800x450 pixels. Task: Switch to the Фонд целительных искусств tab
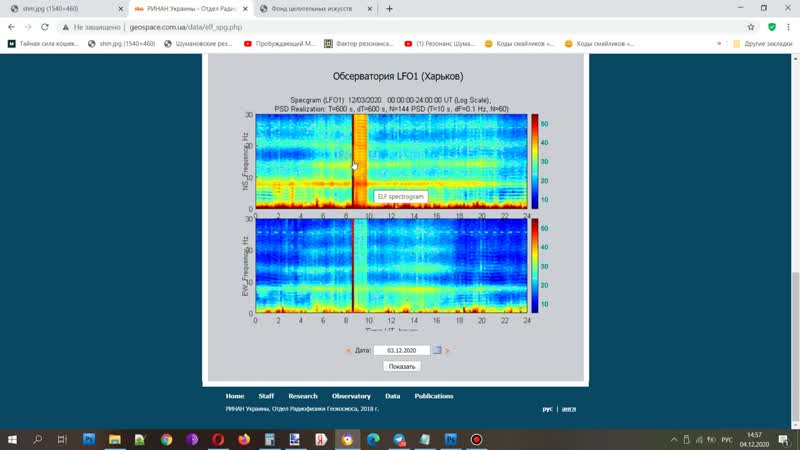point(310,9)
